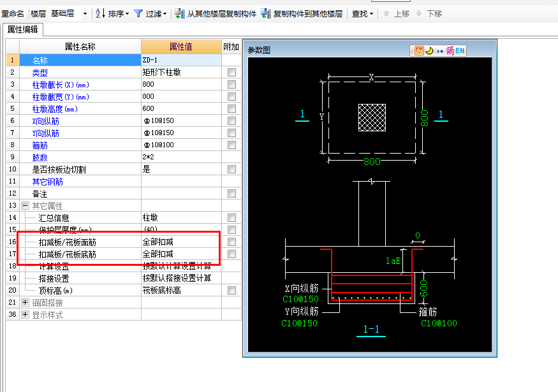Click the IME EN language indicator

[x=460, y=51]
